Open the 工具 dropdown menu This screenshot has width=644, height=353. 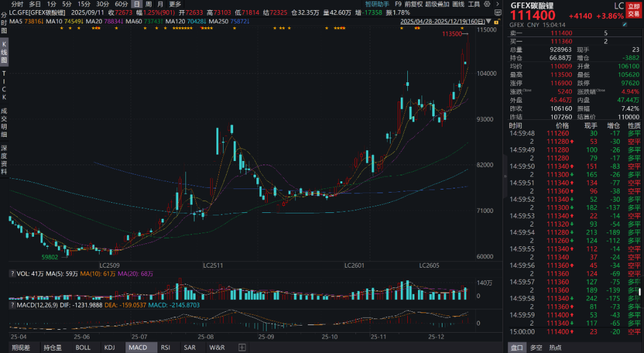(474, 4)
